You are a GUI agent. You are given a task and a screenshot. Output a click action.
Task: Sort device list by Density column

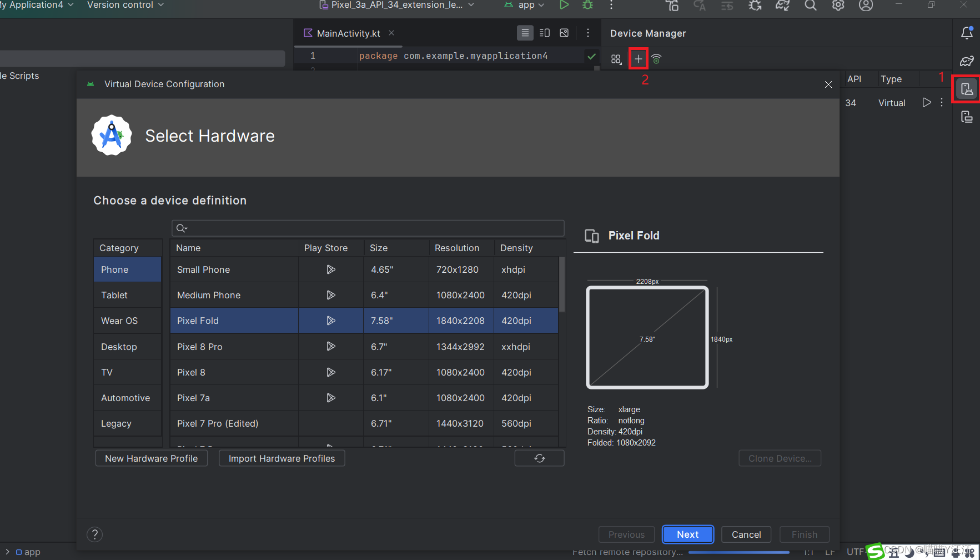pyautogui.click(x=526, y=248)
